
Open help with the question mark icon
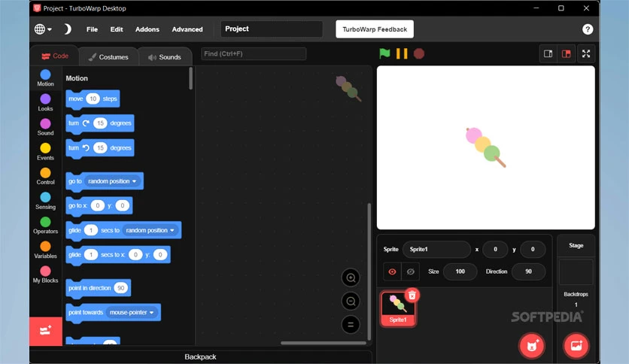588,29
